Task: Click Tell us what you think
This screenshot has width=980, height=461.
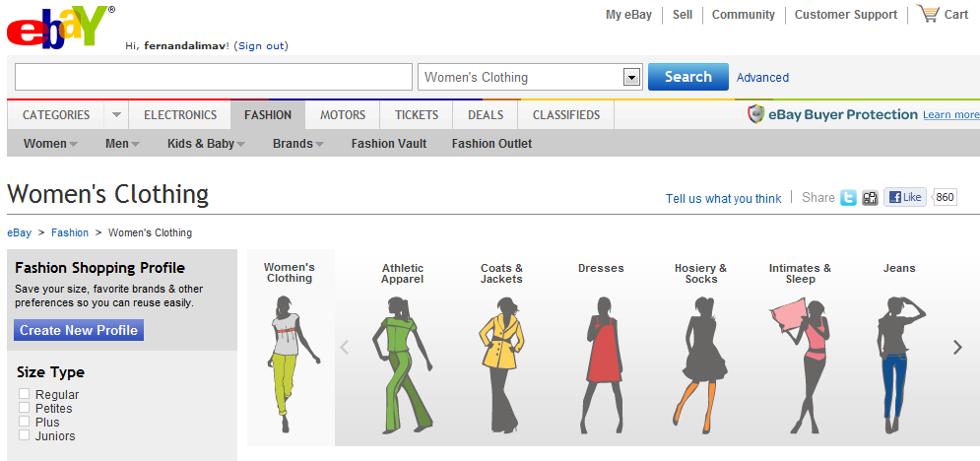Action: (x=723, y=199)
